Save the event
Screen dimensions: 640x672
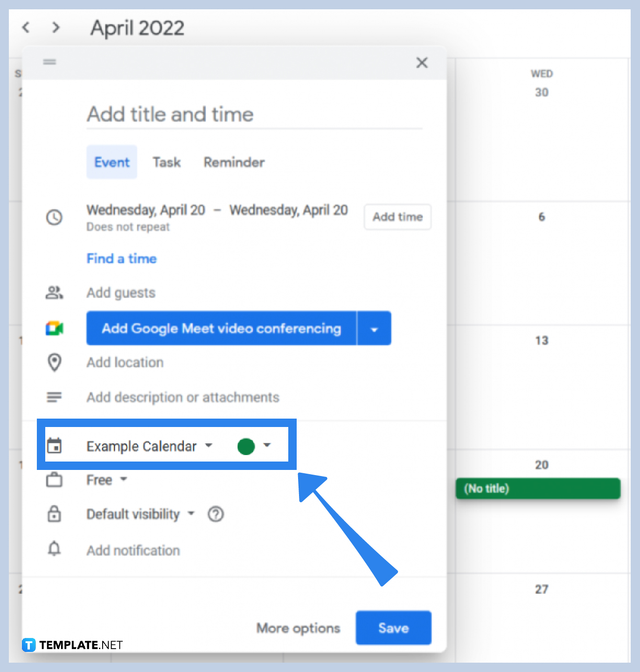[393, 628]
